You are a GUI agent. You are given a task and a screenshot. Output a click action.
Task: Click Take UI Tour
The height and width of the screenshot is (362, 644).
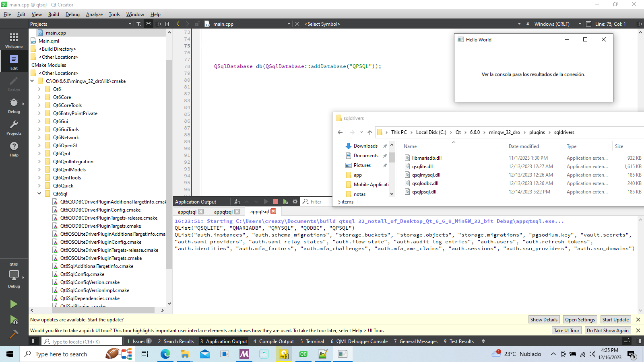566,330
